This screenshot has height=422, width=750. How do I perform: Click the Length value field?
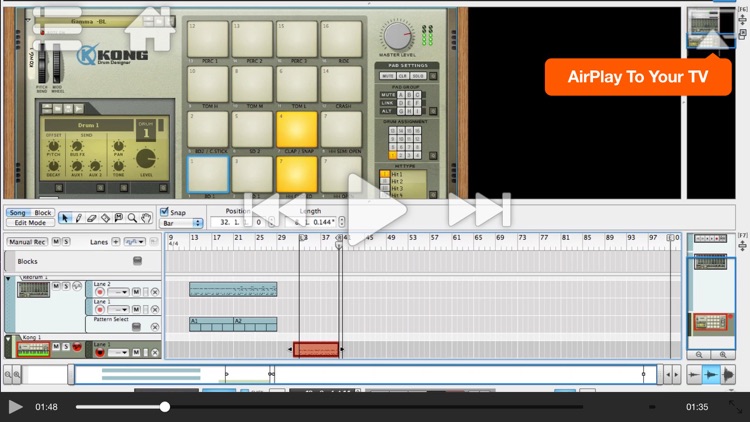[x=312, y=222]
